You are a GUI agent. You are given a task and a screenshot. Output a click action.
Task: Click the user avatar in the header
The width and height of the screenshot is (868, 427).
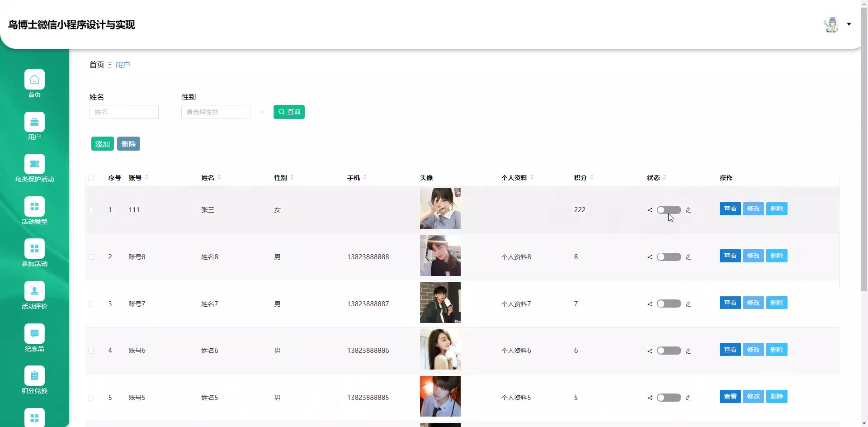831,24
